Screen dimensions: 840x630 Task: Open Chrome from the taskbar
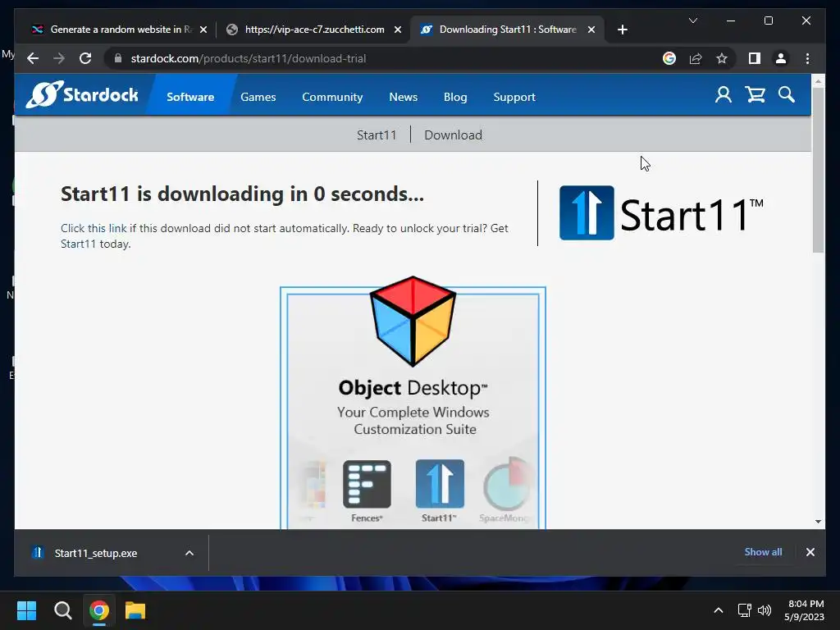(99, 610)
